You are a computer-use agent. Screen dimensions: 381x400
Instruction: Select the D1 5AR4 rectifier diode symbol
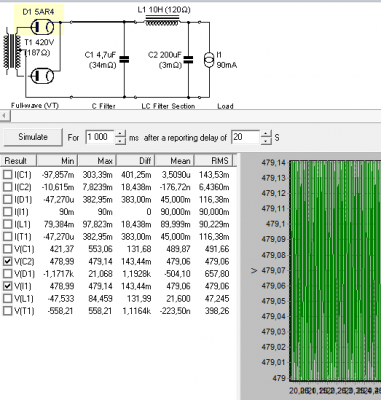click(x=42, y=27)
